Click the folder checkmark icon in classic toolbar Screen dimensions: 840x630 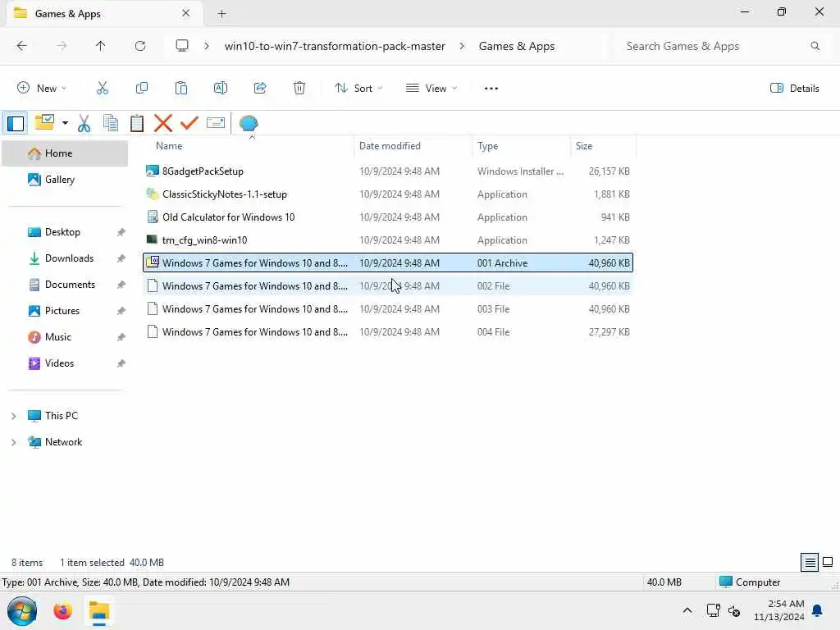pos(44,123)
